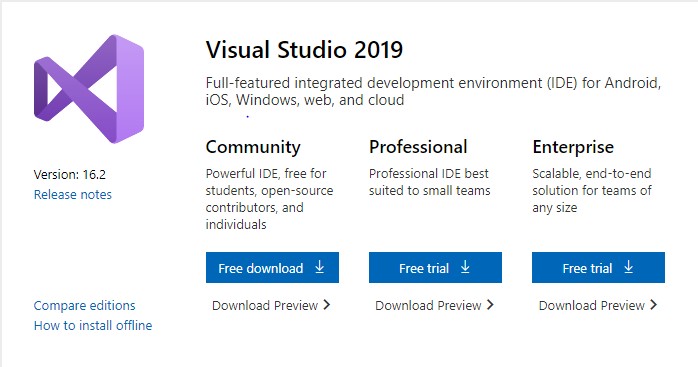Click the Version: 16.2 text
Image resolution: width=698 pixels, height=367 pixels.
coord(70,174)
